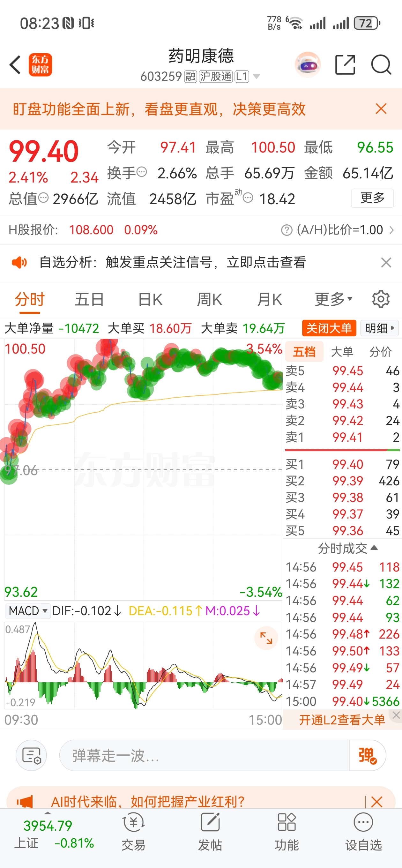Select the 分价 tab in side panel
Viewport: 402px width, 868px height.
380,351
